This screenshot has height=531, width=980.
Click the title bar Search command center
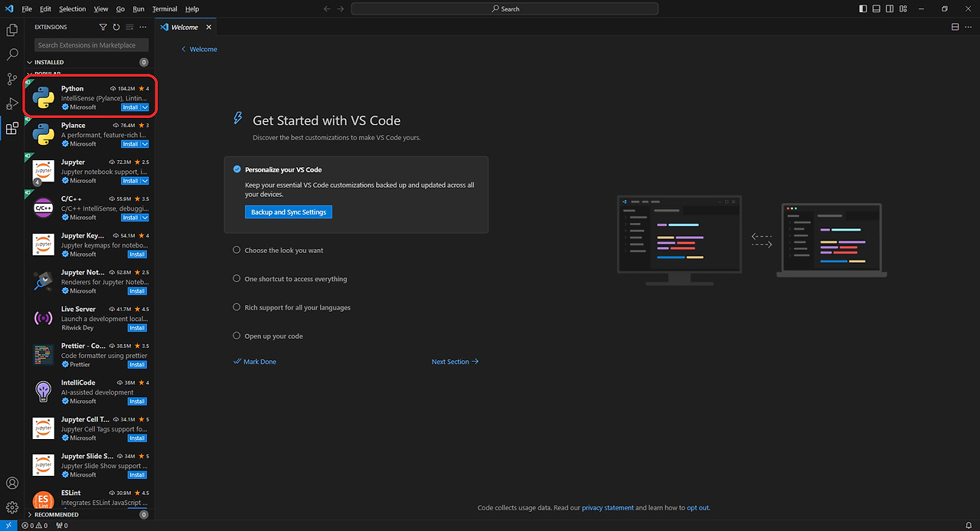505,8
